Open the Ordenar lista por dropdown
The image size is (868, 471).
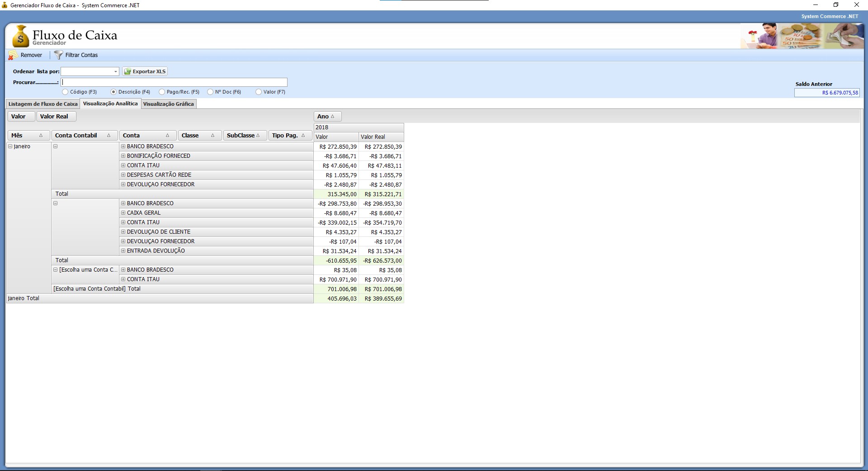(x=115, y=71)
